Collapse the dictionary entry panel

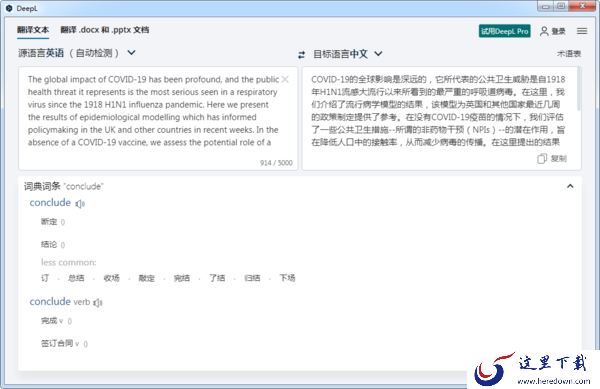pos(570,186)
